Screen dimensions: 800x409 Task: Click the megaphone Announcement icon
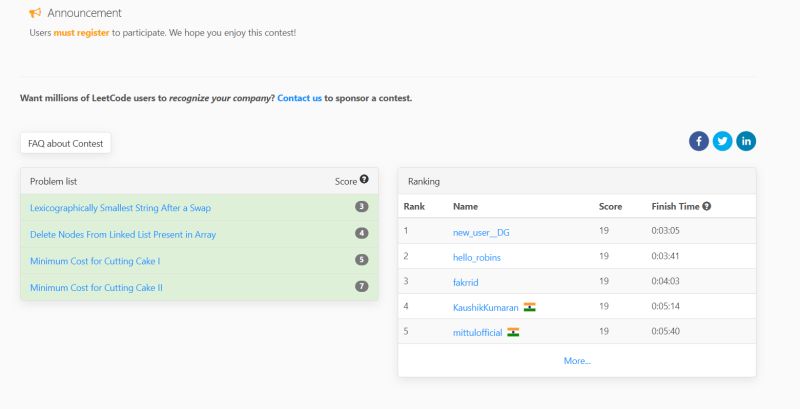pos(35,13)
